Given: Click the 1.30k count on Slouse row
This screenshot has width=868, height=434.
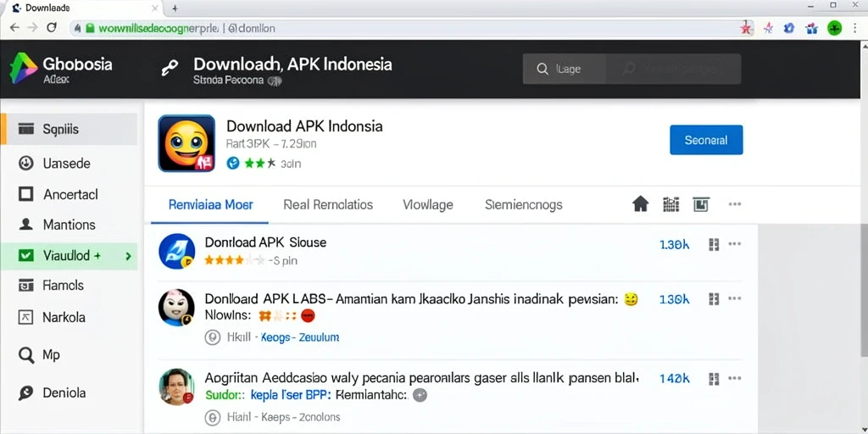Looking at the screenshot, I should 674,245.
